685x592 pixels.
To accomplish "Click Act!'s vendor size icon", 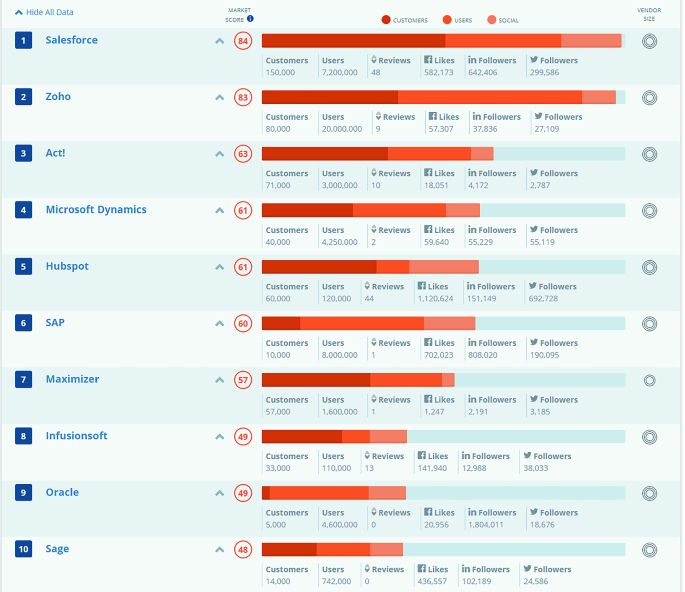I will click(x=650, y=154).
